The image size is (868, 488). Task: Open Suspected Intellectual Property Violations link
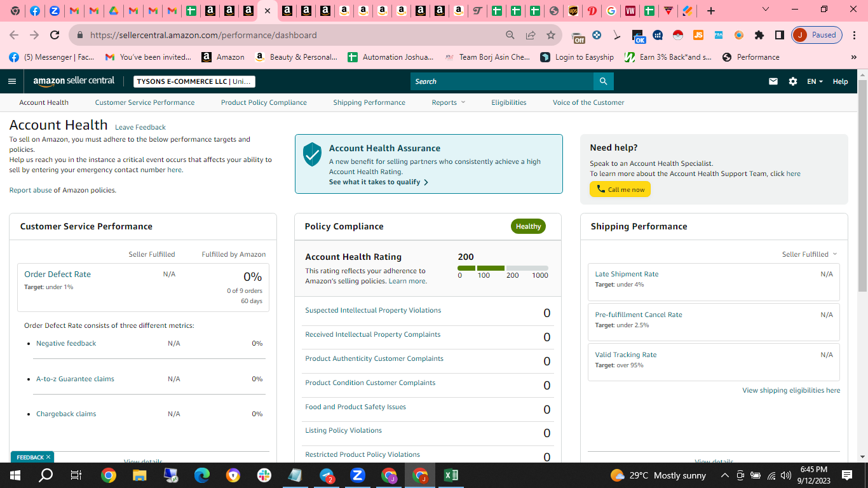tap(373, 310)
